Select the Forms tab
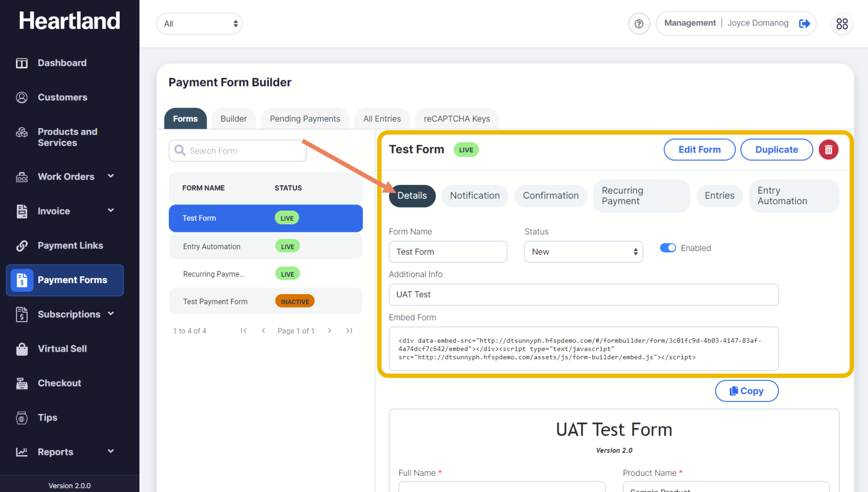 click(x=185, y=119)
